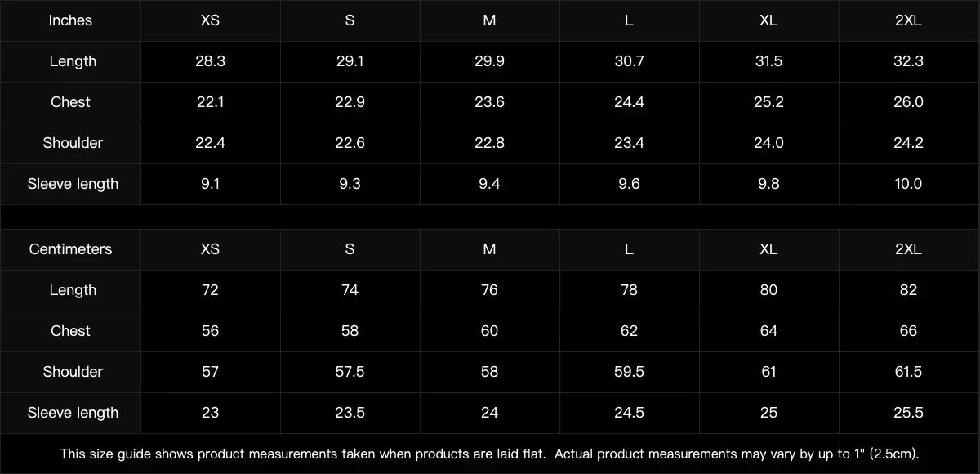Click the 22.9 chest value for S
The height and width of the screenshot is (474, 980).
coord(350,102)
